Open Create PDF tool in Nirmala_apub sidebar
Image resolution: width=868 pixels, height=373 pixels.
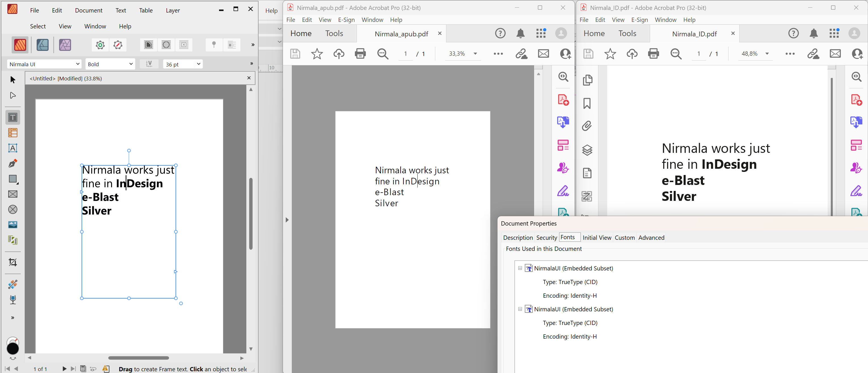coord(563,100)
